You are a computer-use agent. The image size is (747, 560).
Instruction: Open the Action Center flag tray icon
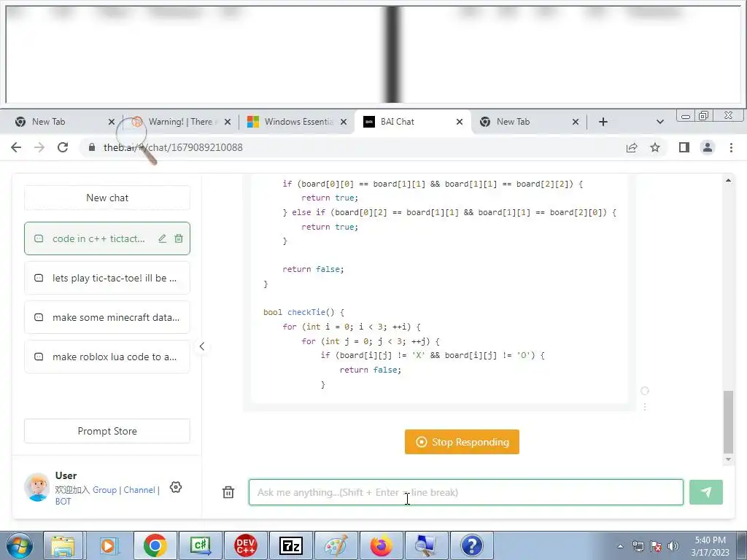(x=656, y=546)
